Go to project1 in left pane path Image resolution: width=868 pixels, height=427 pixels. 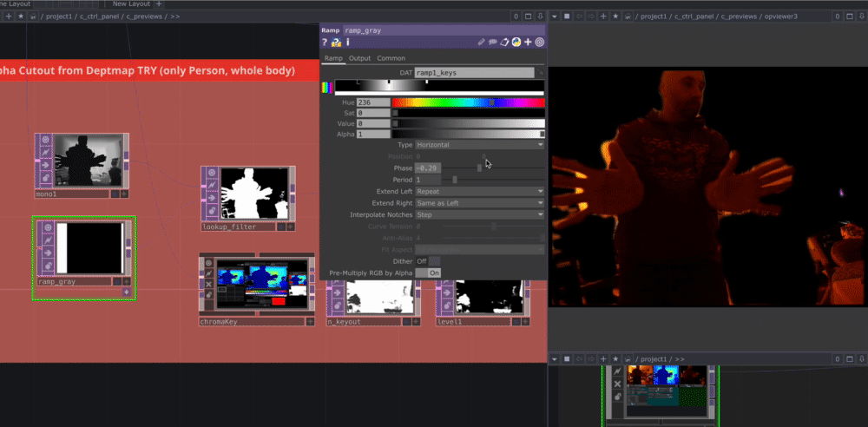click(59, 16)
